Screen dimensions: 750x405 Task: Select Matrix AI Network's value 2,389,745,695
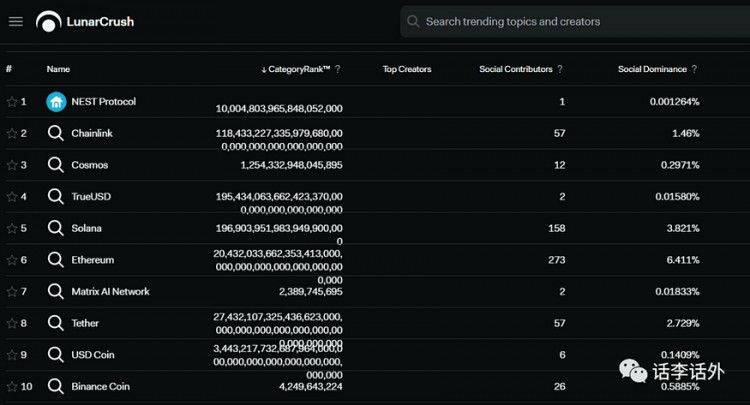[311, 292]
